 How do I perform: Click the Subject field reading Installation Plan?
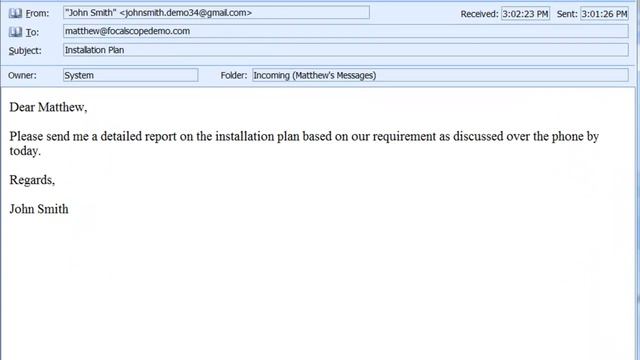point(346,50)
